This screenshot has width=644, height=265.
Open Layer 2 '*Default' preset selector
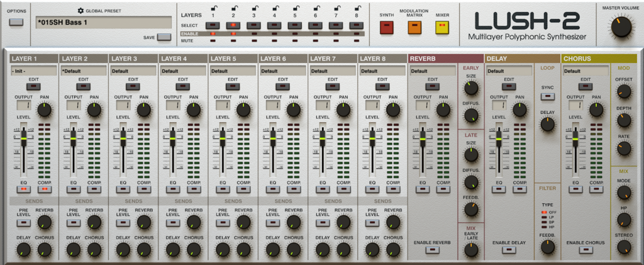pos(84,70)
